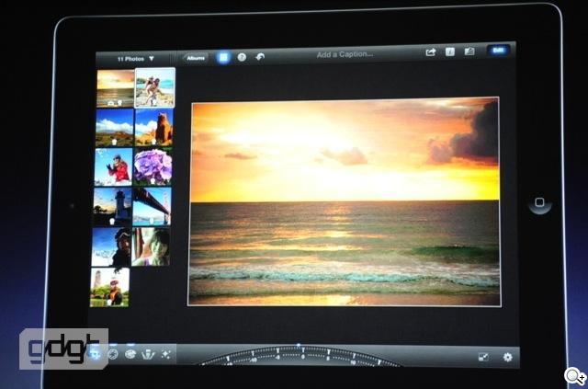The image size is (588, 389).
Task: Go back to Albums
Action: pyautogui.click(x=196, y=57)
